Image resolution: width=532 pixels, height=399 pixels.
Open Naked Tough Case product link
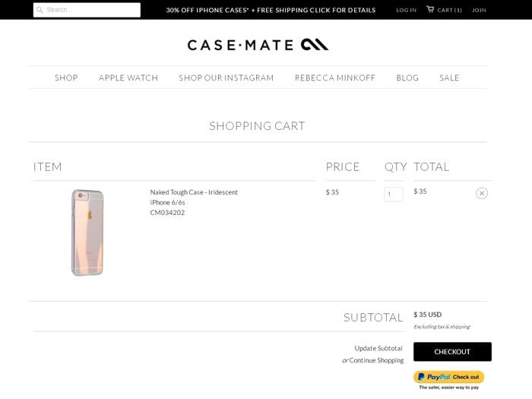tap(194, 192)
